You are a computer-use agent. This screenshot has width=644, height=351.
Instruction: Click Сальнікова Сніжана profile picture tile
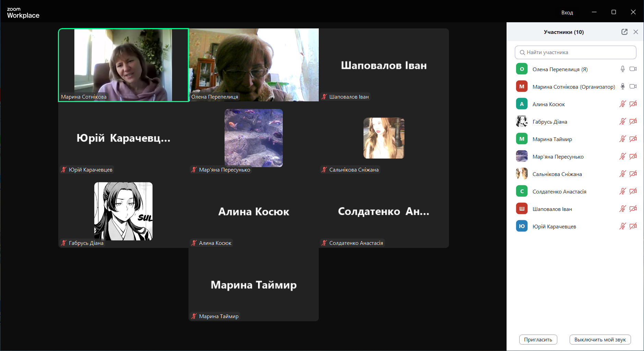pos(384,138)
